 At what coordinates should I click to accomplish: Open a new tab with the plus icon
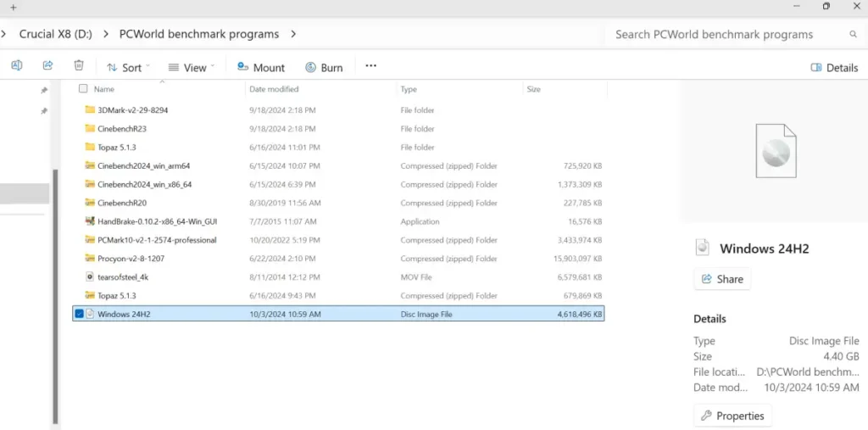tap(14, 7)
